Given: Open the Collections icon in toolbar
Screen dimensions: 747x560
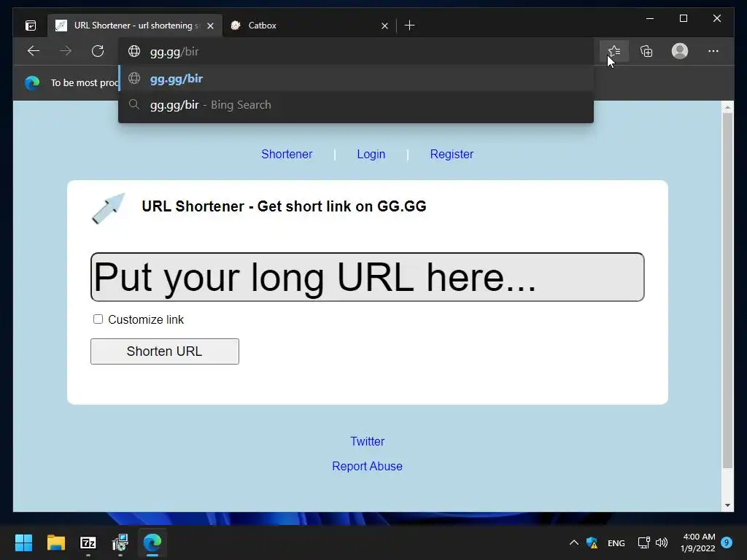Looking at the screenshot, I should [646, 51].
